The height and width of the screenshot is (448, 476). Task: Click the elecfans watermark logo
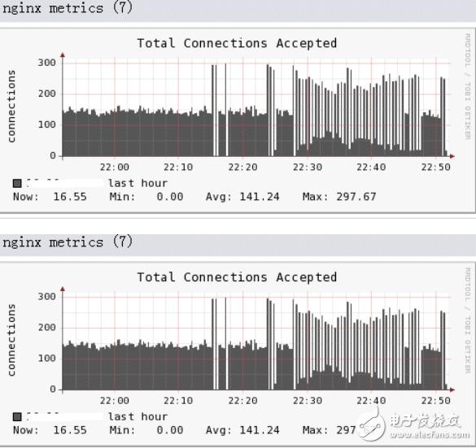point(413,426)
